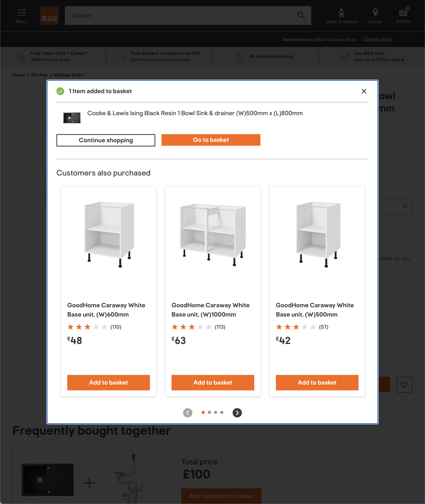
Task: Close the added to basket dialog
Action: click(364, 91)
